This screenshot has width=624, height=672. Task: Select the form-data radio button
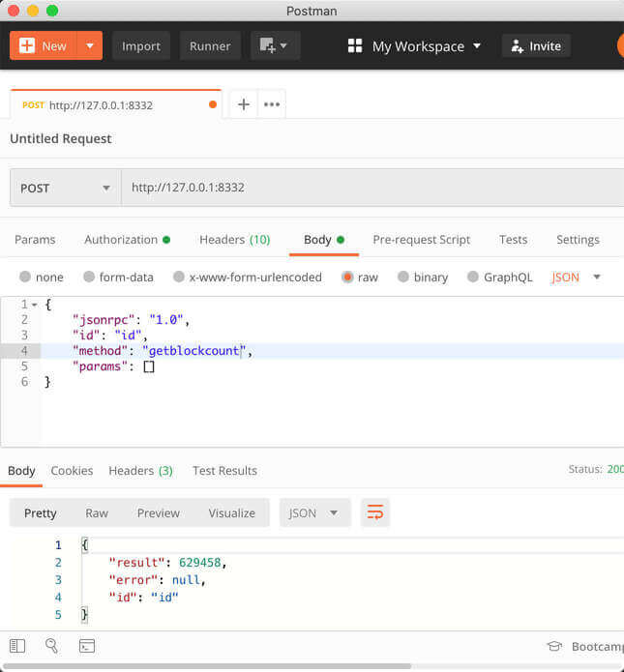pos(89,277)
